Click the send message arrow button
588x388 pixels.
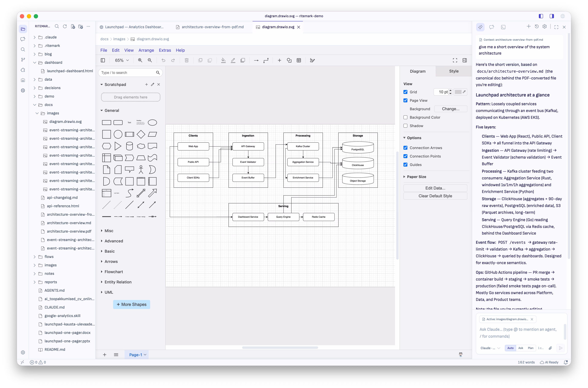(x=561, y=348)
